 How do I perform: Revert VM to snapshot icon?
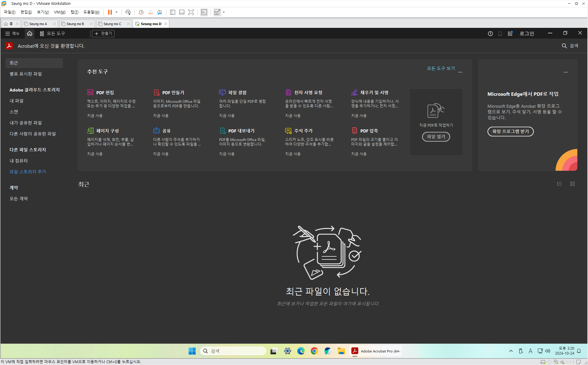tap(150, 12)
